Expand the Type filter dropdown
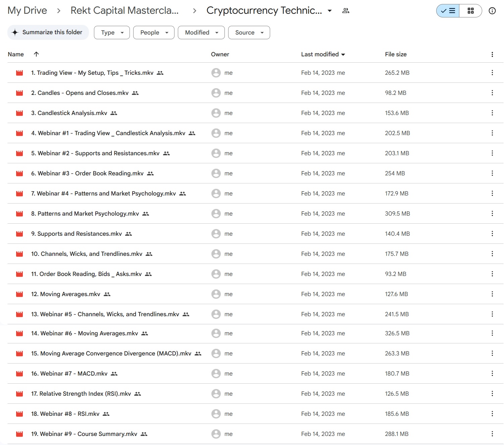Viewport: 504px width, 445px height. pyautogui.click(x=112, y=33)
